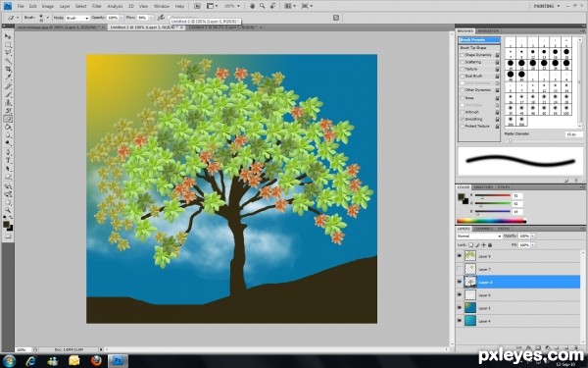Select Layer 5 thumbnail
Screen dimensions: 588x368
pyautogui.click(x=470, y=308)
